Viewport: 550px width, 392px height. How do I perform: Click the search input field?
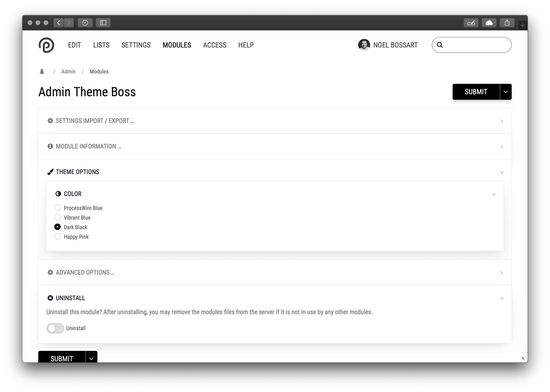point(475,45)
